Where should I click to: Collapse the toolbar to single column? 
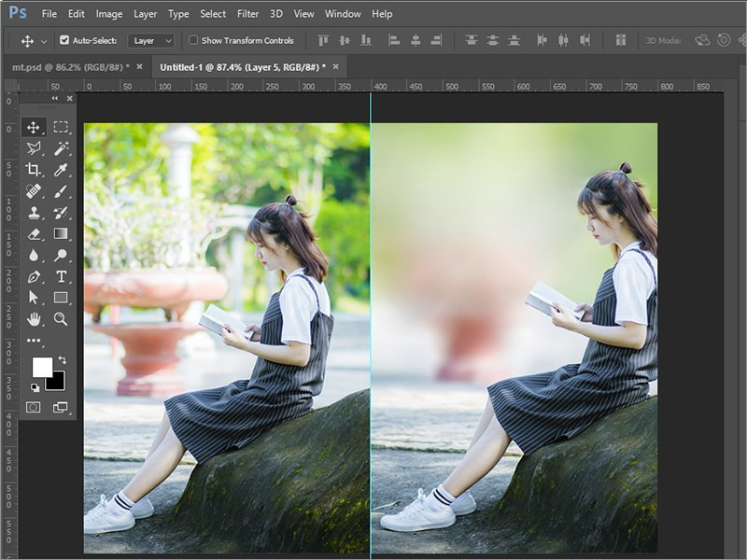coord(55,96)
